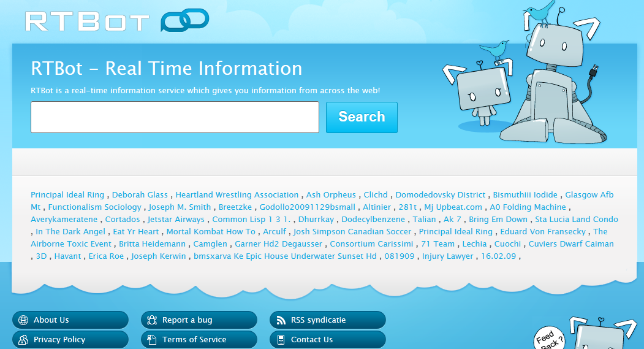This screenshot has width=644, height=349.
Task: Open the 16.02.09 link
Action: [499, 256]
